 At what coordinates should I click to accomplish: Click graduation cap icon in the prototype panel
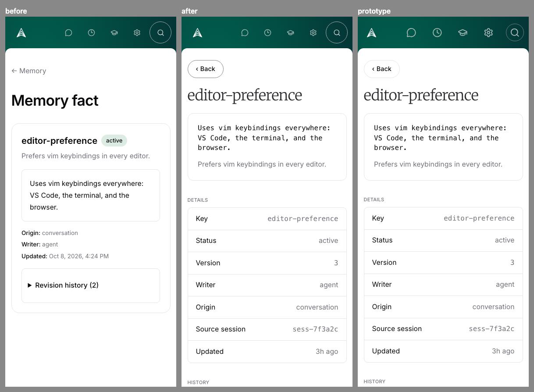(x=463, y=32)
